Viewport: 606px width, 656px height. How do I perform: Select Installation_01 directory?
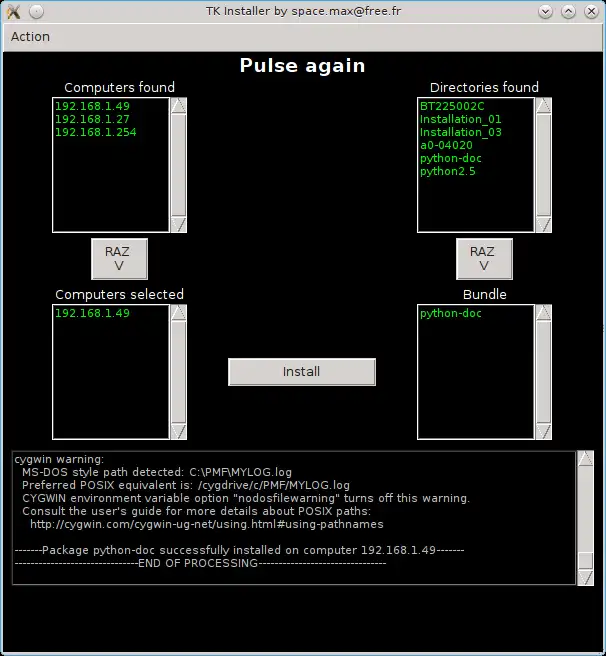pos(460,119)
